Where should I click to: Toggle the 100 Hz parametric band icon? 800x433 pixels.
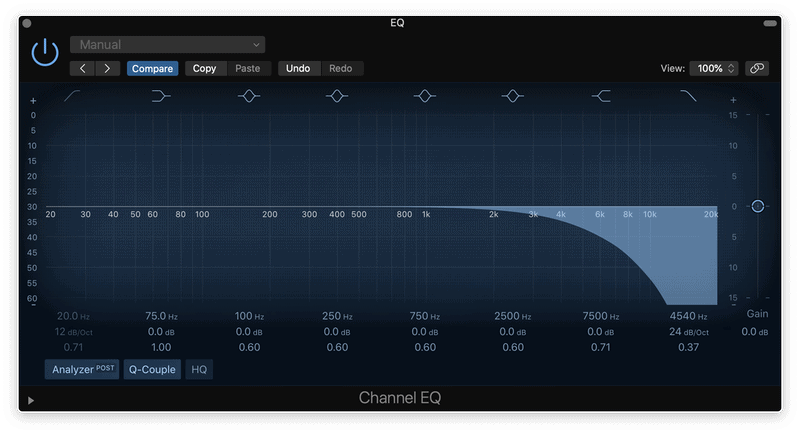click(249, 96)
